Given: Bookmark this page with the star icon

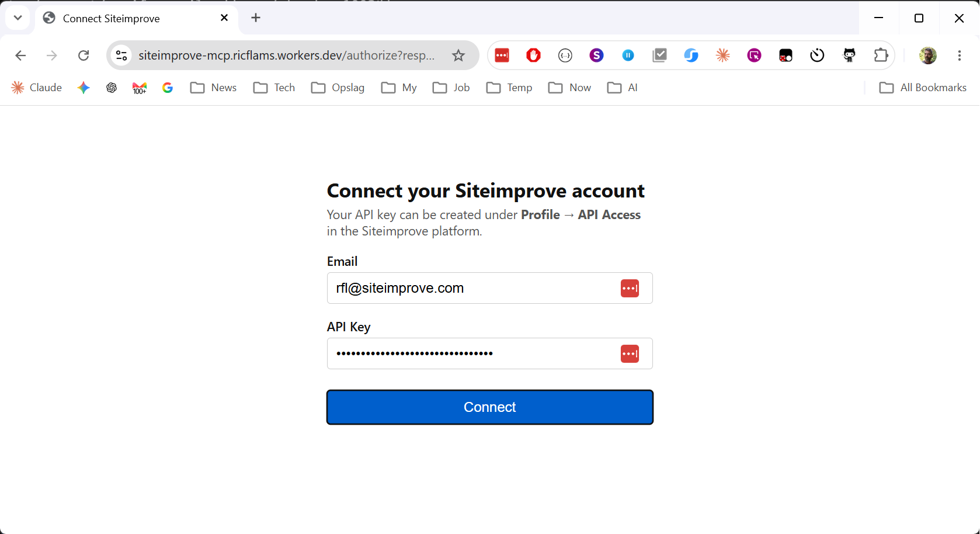Looking at the screenshot, I should coord(458,56).
